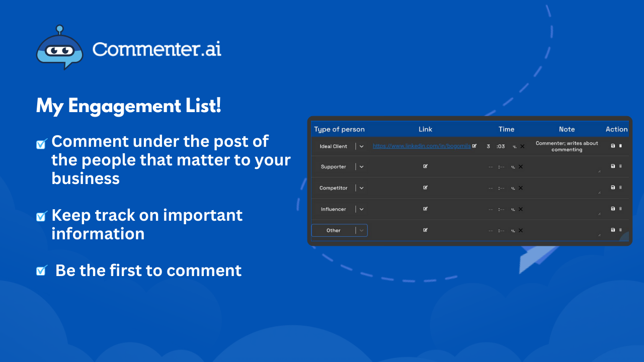Screen dimensions: 644x362
Task: Set the time field in the Supporter row
Action: (502, 166)
